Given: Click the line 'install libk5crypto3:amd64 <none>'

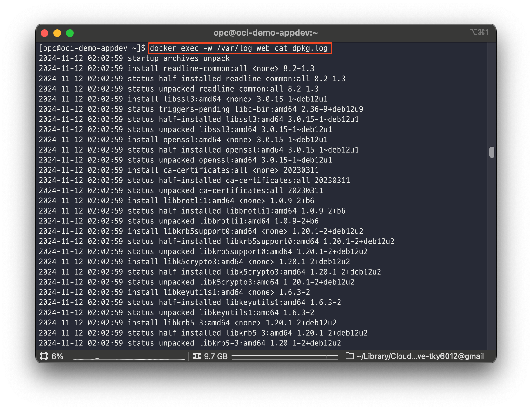Looking at the screenshot, I should 194,262.
